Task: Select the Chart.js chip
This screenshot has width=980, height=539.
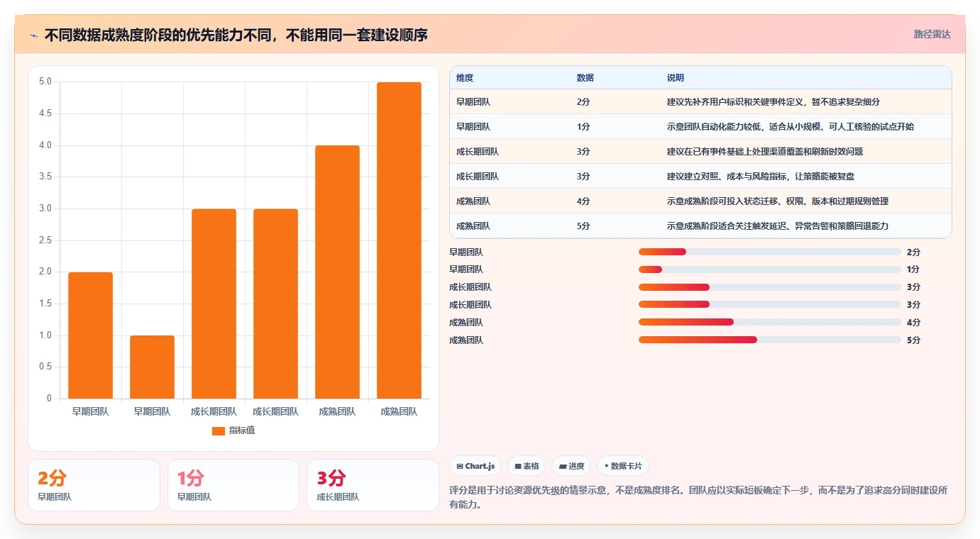Action: click(475, 466)
